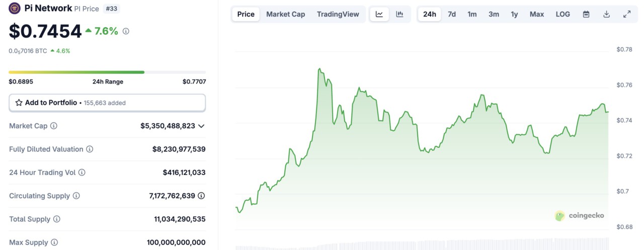
Task: Select the 7d time range
Action: click(x=452, y=14)
